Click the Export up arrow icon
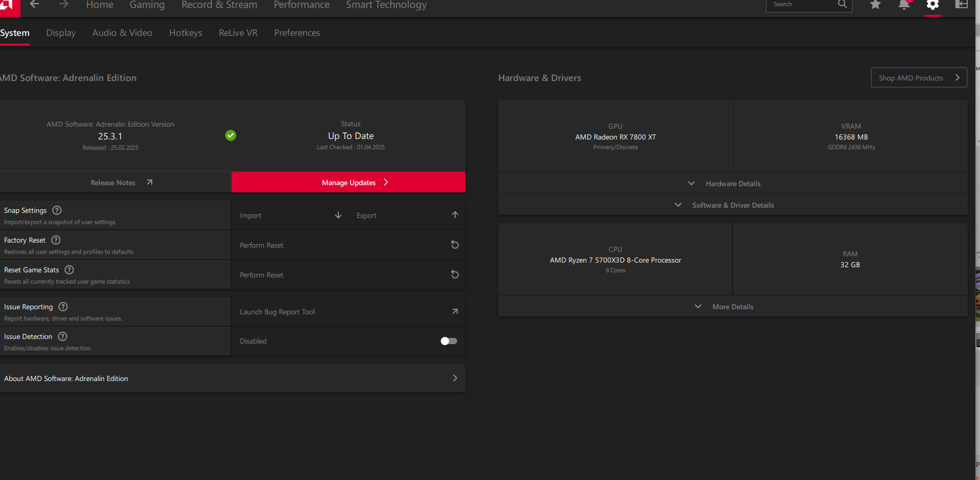 (455, 215)
